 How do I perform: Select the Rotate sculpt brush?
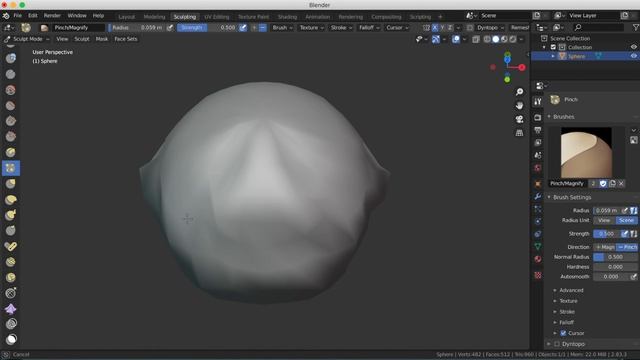click(x=11, y=277)
